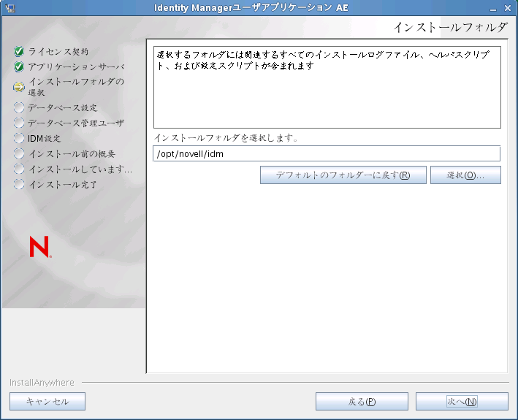Select the データベース管理ユーザ step text
Image resolution: width=518 pixels, height=420 pixels.
(x=76, y=123)
